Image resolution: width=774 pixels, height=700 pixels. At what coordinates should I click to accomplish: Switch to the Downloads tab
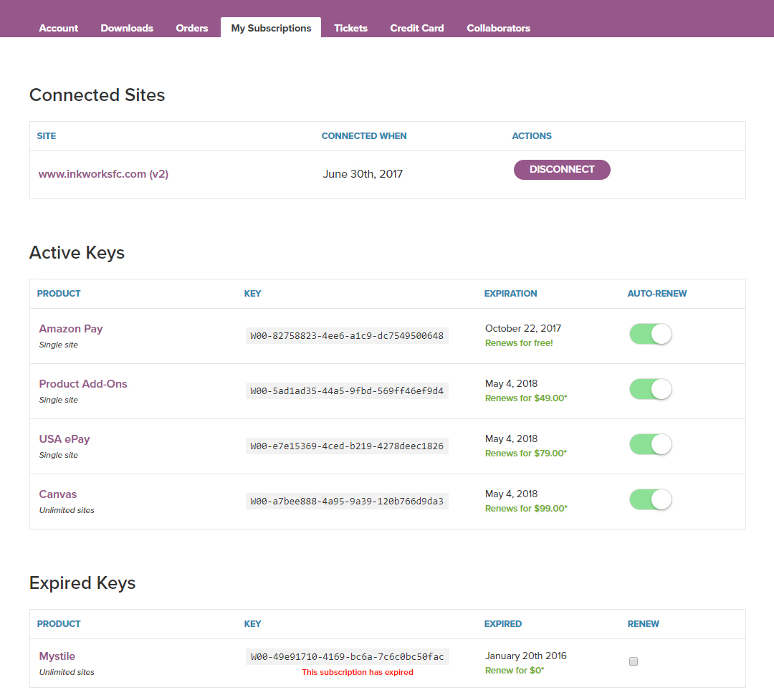pyautogui.click(x=127, y=28)
